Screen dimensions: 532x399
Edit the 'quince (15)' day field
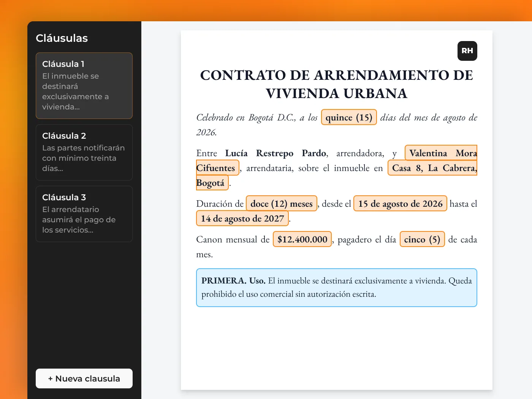(x=349, y=117)
